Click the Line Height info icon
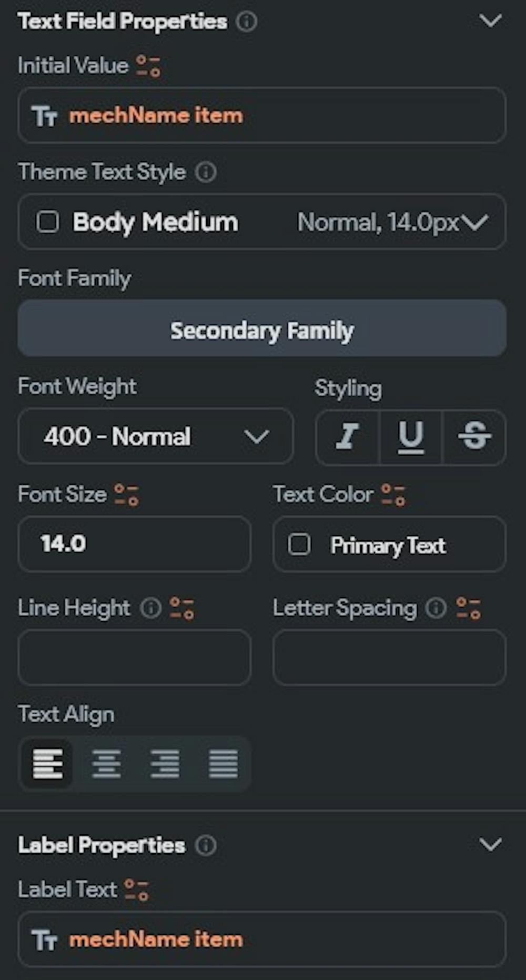This screenshot has width=526, height=980. pyautogui.click(x=150, y=608)
